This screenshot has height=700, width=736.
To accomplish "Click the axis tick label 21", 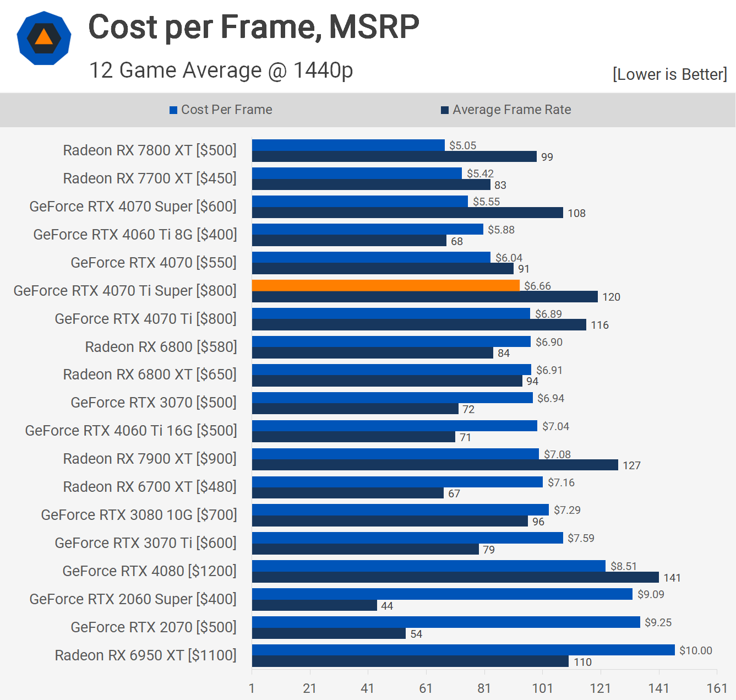I will (310, 688).
